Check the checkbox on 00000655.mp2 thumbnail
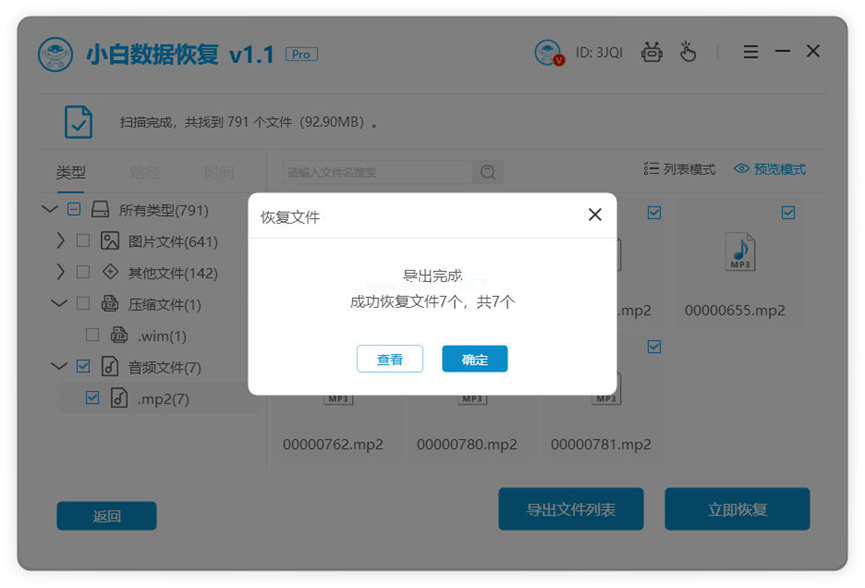The image size is (865, 588). coord(789,212)
